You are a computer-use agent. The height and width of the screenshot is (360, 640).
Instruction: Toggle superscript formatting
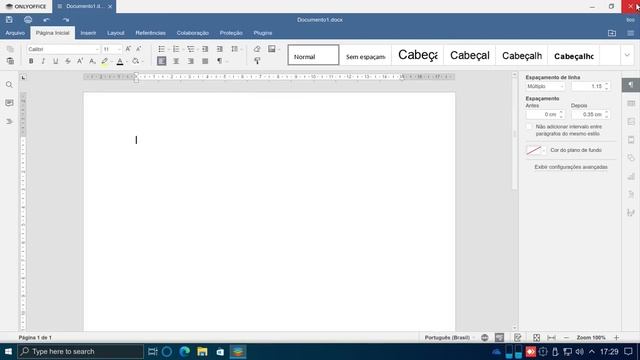pyautogui.click(x=80, y=61)
